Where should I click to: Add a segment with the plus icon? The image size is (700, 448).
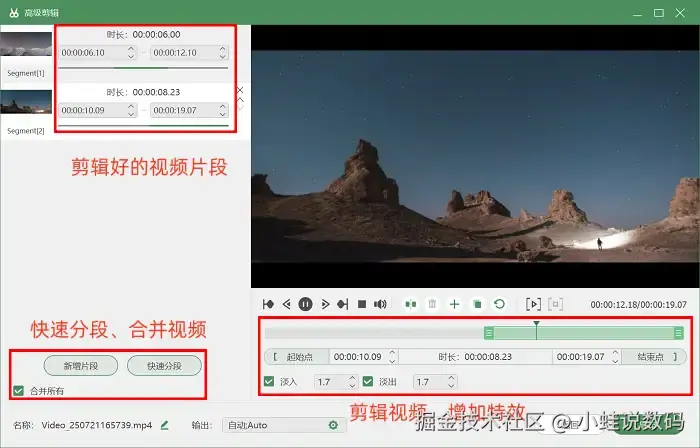coord(454,304)
